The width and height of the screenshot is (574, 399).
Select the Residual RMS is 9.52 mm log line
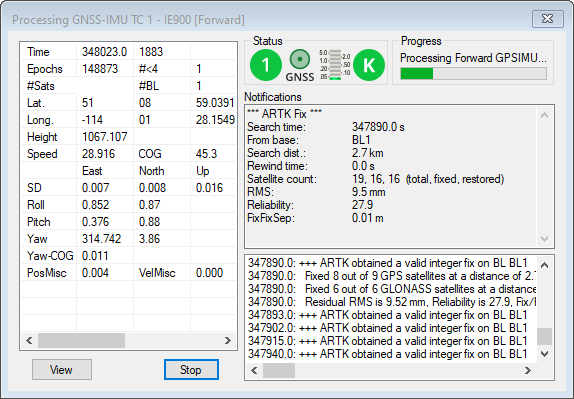[392, 302]
